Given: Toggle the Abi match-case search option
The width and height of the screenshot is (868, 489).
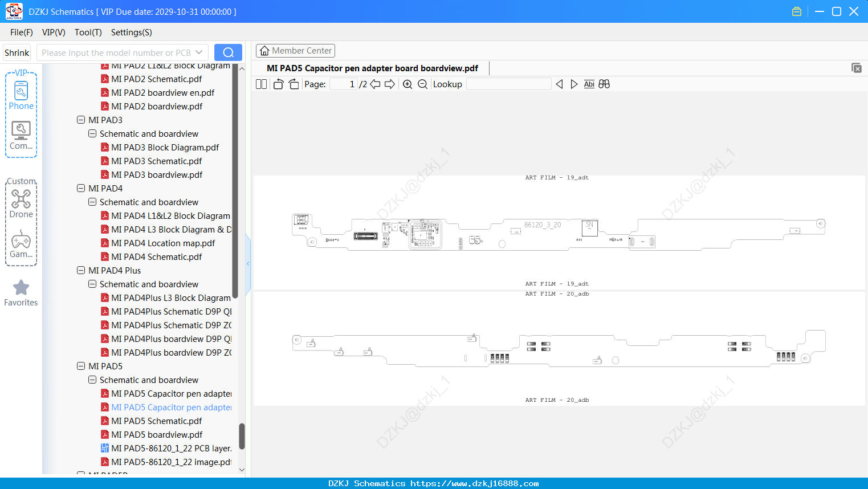Looking at the screenshot, I should [x=589, y=84].
